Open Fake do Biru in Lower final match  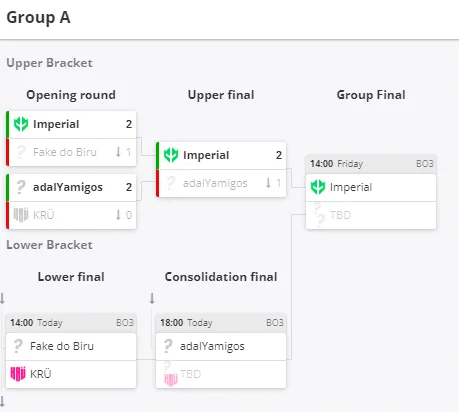[x=71, y=346]
